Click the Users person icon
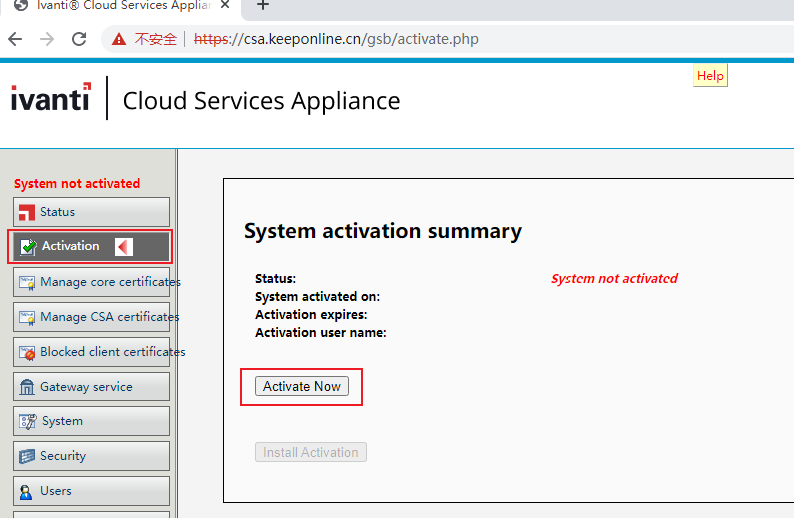794x518 pixels. coord(27,491)
